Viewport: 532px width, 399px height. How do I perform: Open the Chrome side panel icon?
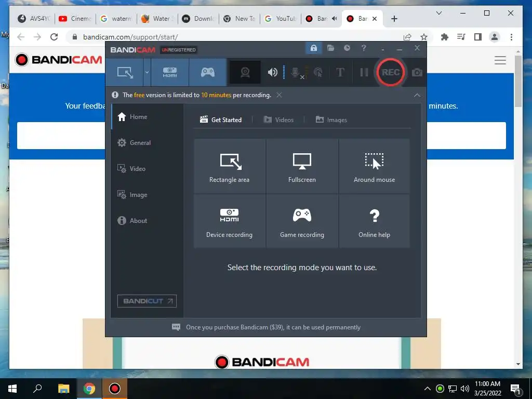tap(478, 37)
